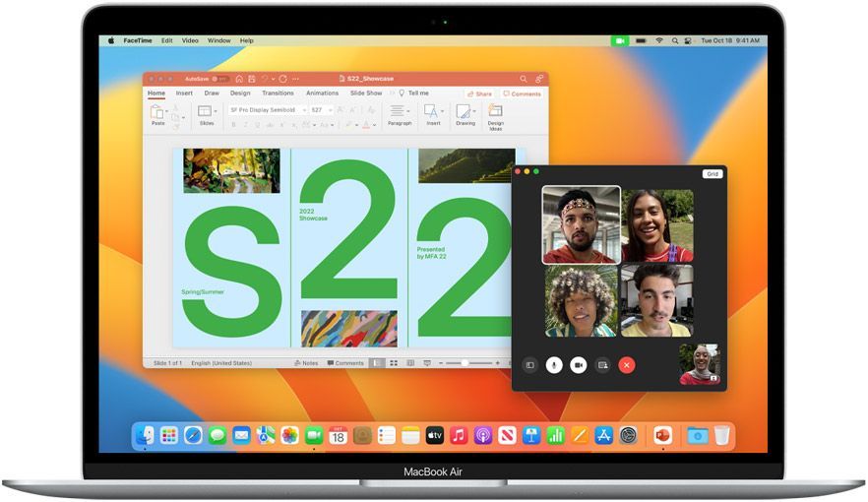Click the Tell me search field
This screenshot has width=868, height=502.
(414, 93)
